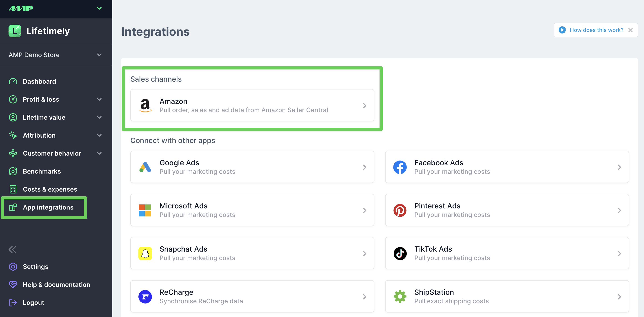Dismiss the How does this work banner
Viewport: 644px width, 317px height.
pos(631,30)
